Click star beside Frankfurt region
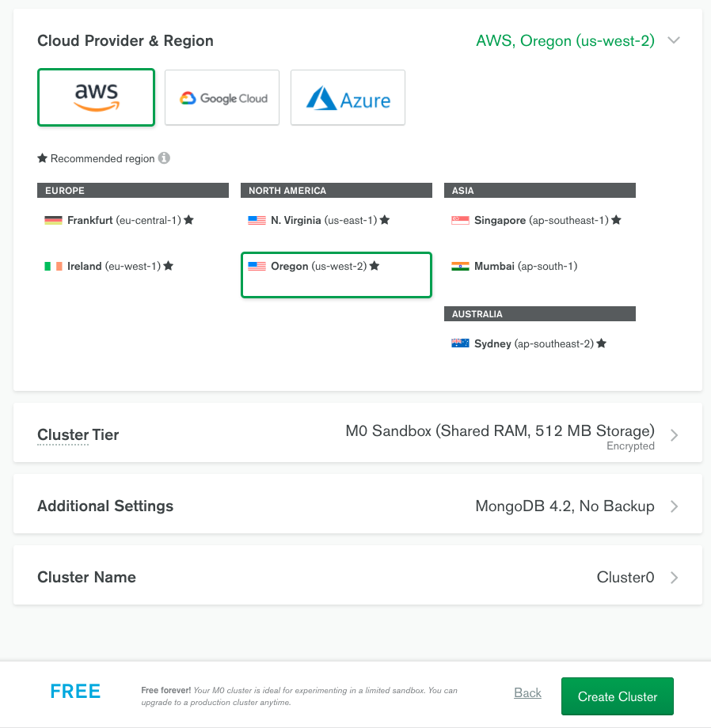The height and width of the screenshot is (728, 711). [x=188, y=220]
